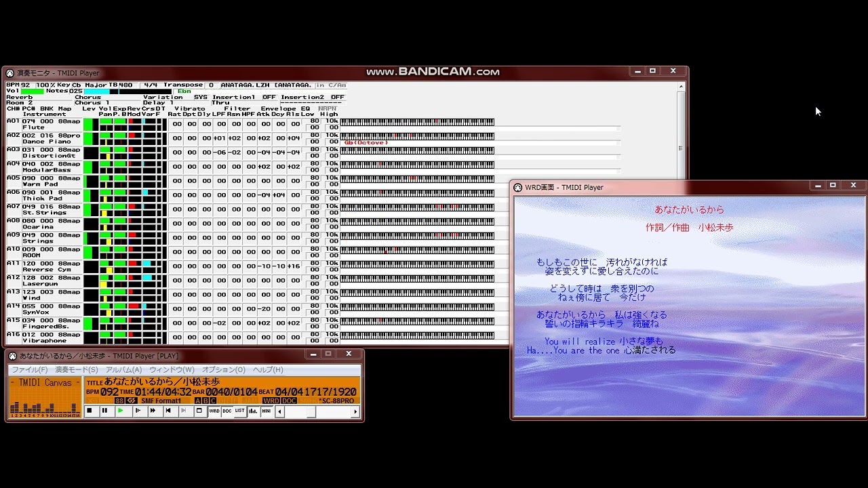Image resolution: width=868 pixels, height=488 pixels.
Task: Click the fast forward button
Action: click(x=153, y=411)
